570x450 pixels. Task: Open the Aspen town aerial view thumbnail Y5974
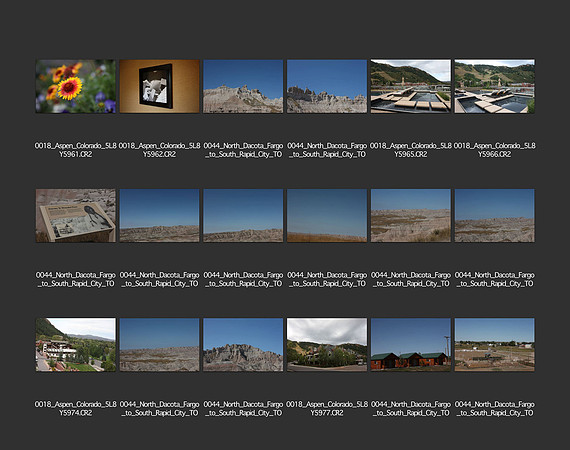coord(76,345)
